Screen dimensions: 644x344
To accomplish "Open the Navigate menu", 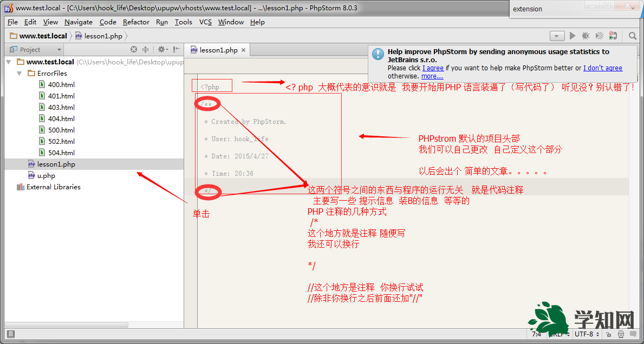I will tap(79, 22).
